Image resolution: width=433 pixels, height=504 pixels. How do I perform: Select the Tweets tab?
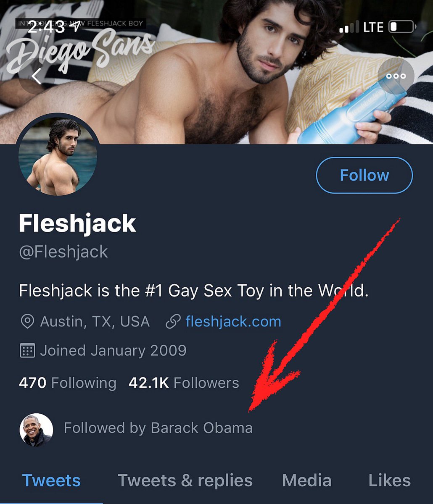[x=51, y=480]
